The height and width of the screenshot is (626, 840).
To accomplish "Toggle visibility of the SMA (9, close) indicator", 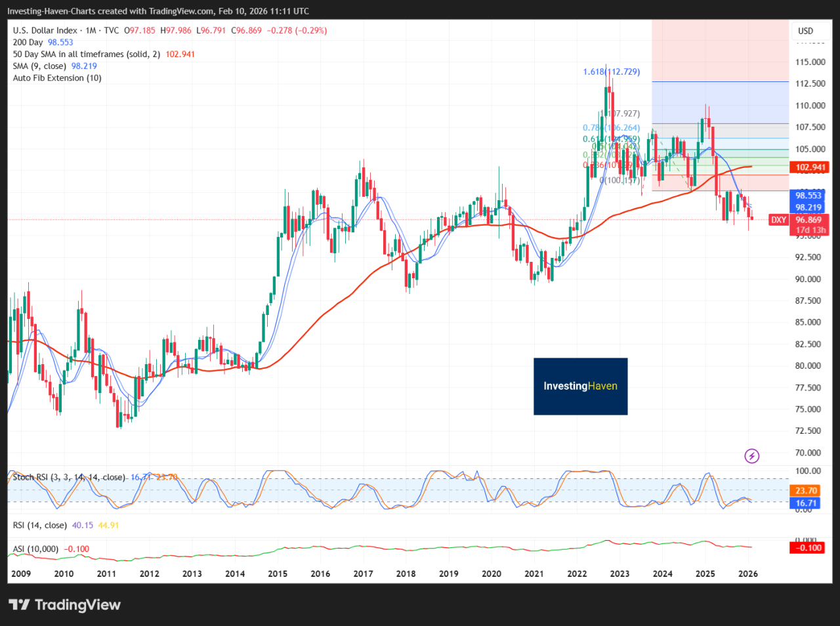I will [39, 66].
